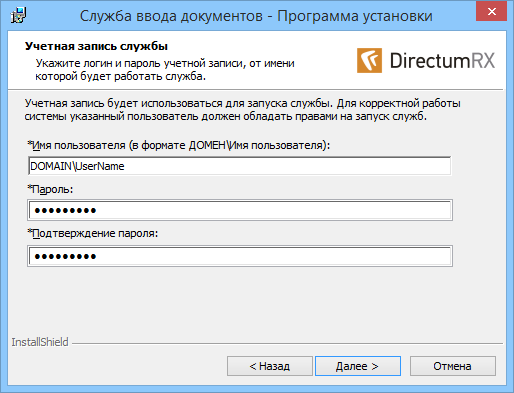
Task: Click the Служба ввода документов title bar text
Action: click(x=256, y=16)
